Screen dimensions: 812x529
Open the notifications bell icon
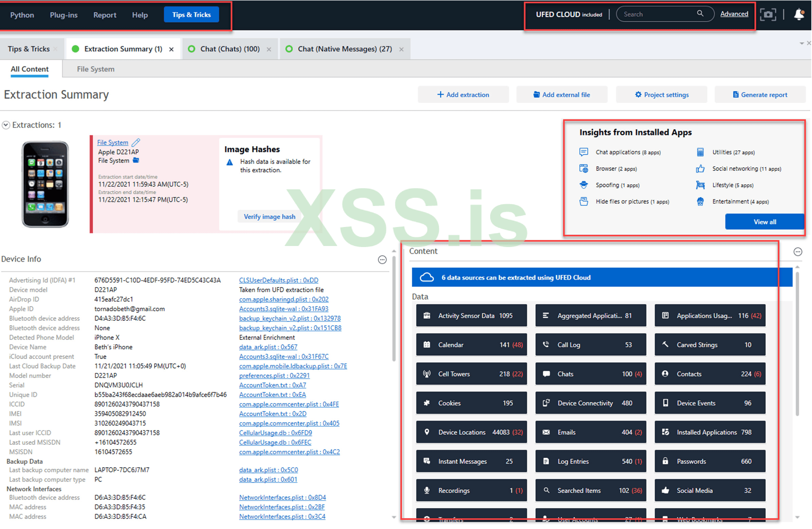[x=799, y=14]
